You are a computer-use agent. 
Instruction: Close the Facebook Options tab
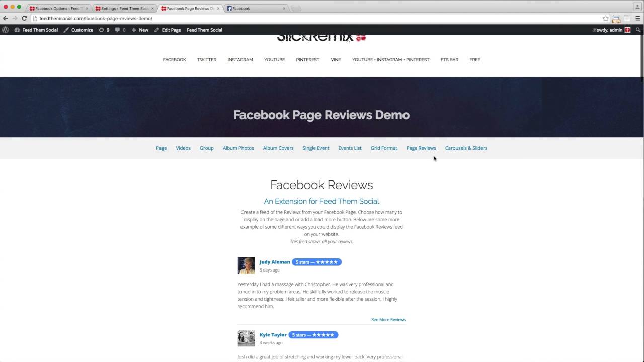point(87,8)
